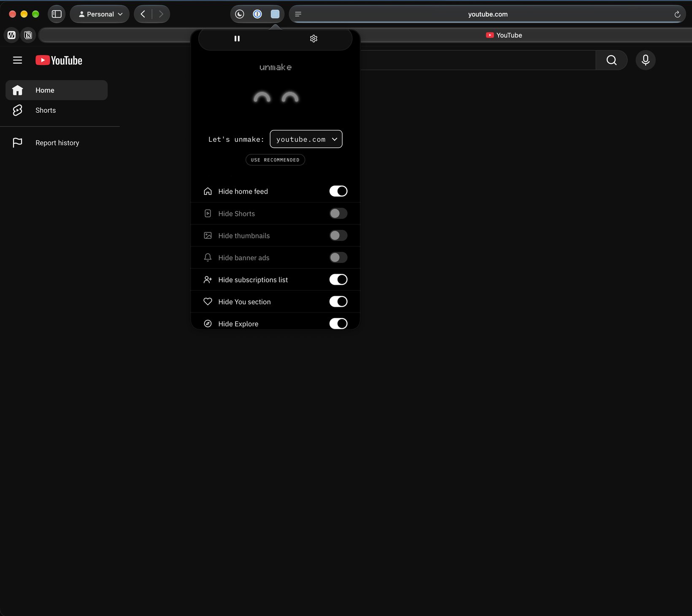Click the unmake title text
The width and height of the screenshot is (692, 616).
276,68
